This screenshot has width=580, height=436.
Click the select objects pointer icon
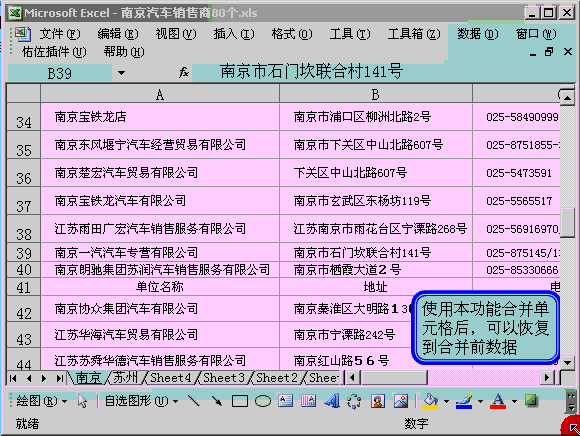(x=82, y=401)
